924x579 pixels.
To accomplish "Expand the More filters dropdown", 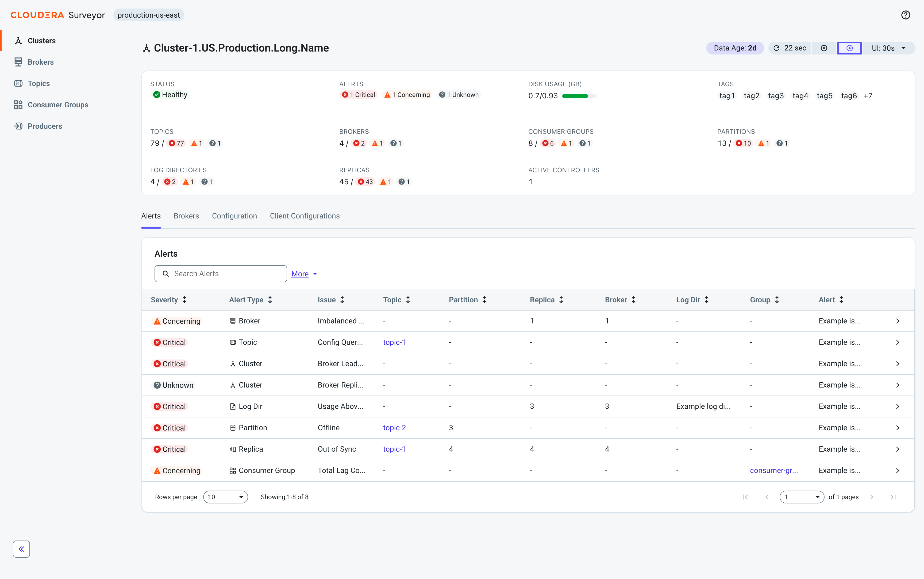I will 304,274.
